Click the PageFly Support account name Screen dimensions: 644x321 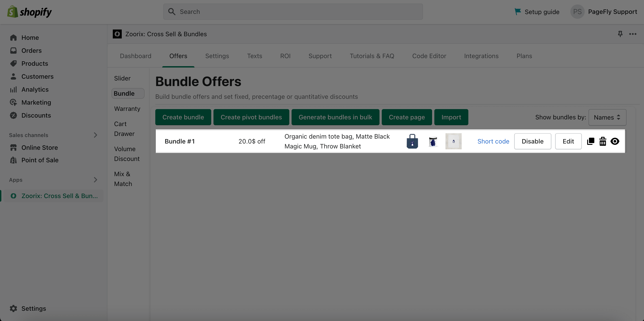click(x=612, y=12)
